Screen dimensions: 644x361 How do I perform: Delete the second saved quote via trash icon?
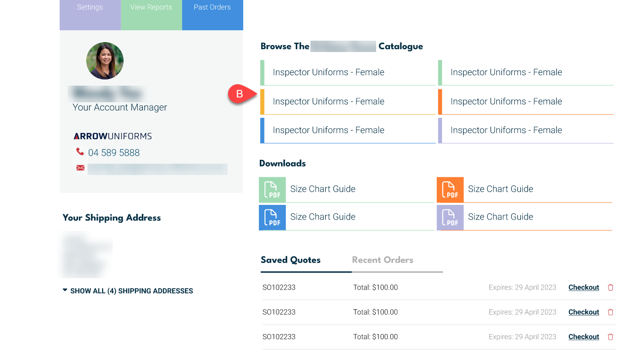[x=610, y=312]
